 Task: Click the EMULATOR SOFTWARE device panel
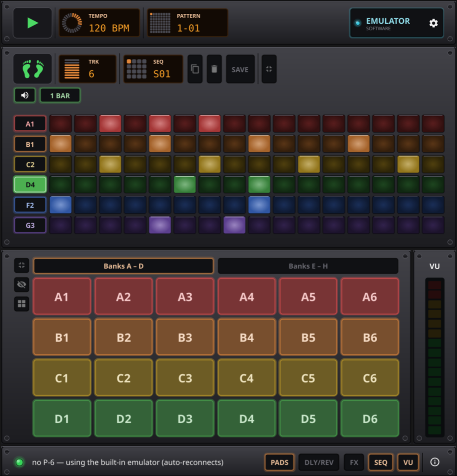[397, 23]
